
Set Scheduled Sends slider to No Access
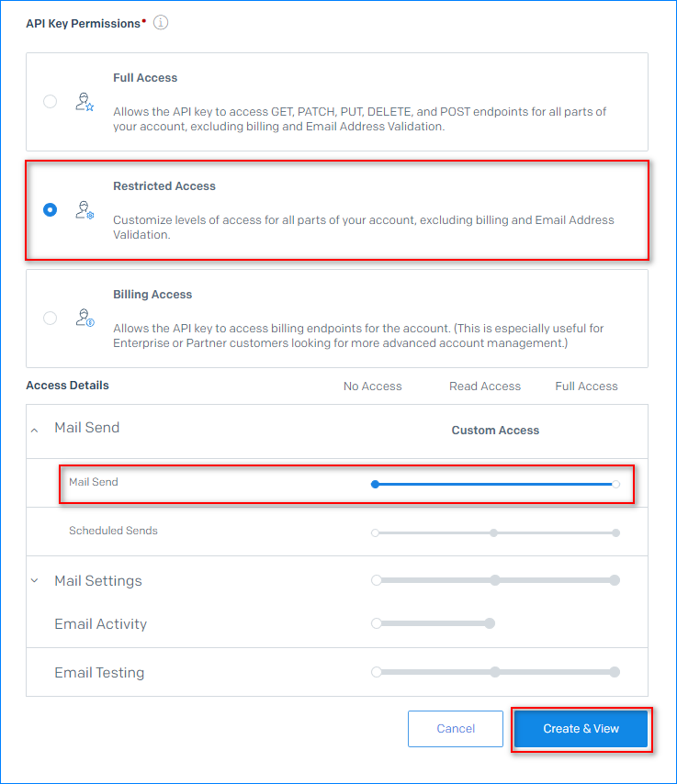tap(375, 533)
